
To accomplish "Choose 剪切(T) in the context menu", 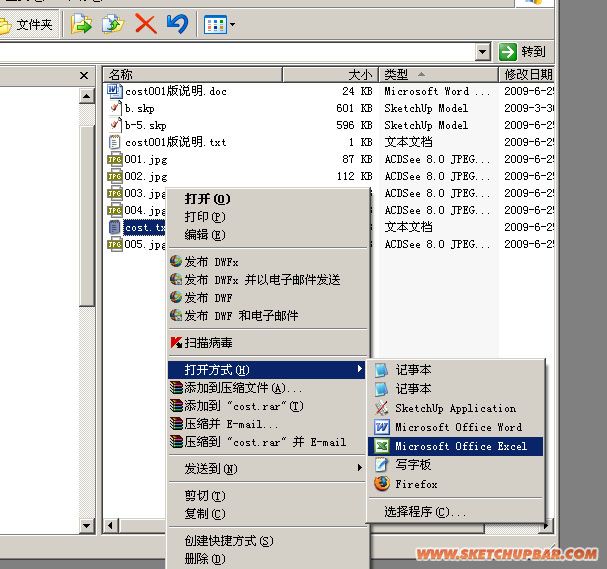I will click(x=267, y=496).
